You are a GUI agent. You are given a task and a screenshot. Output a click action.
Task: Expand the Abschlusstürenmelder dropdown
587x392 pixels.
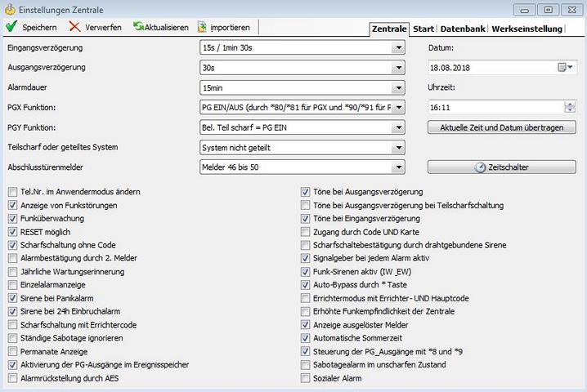coord(398,167)
